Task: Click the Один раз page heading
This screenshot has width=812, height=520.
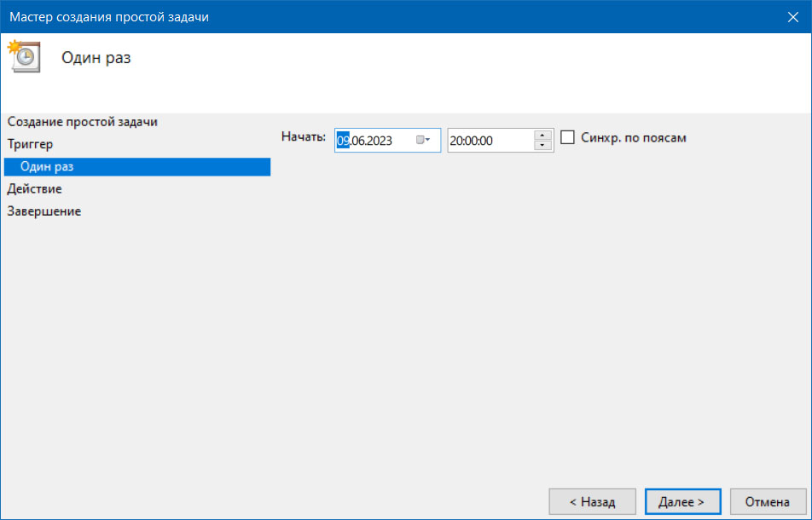Action: coord(96,57)
